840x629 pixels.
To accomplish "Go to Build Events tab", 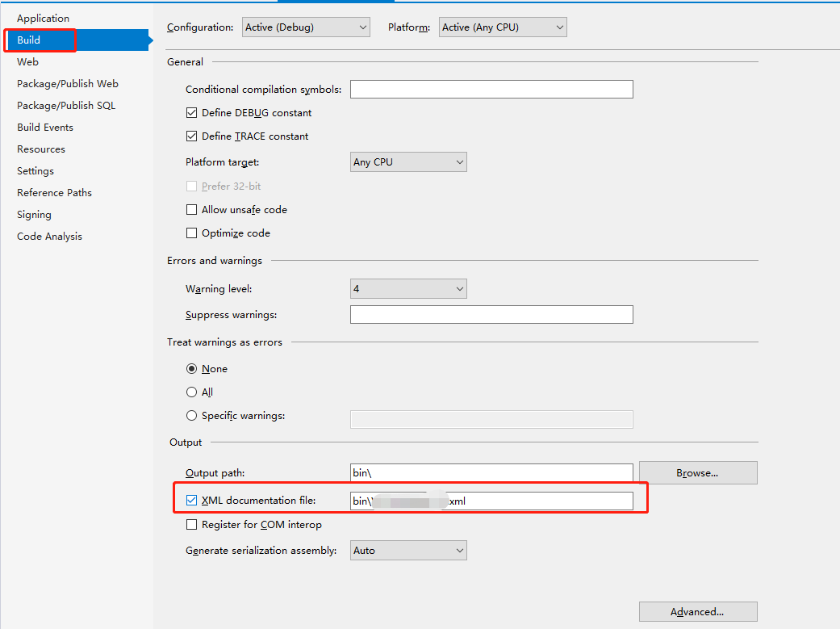I will [x=44, y=127].
